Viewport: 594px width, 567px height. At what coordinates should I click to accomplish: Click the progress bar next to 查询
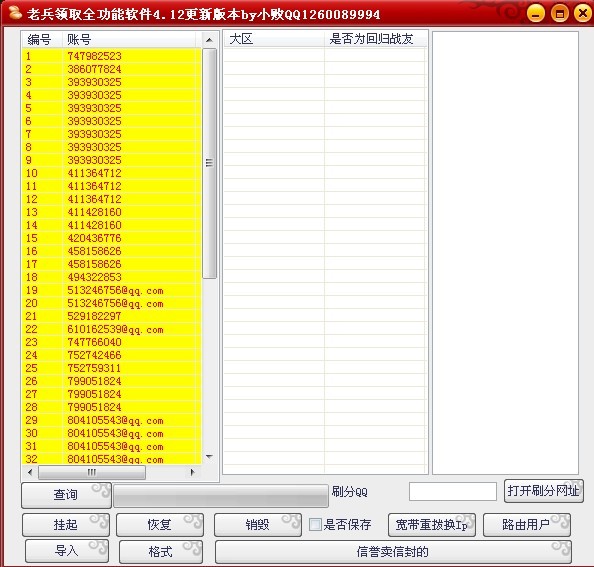(221, 495)
